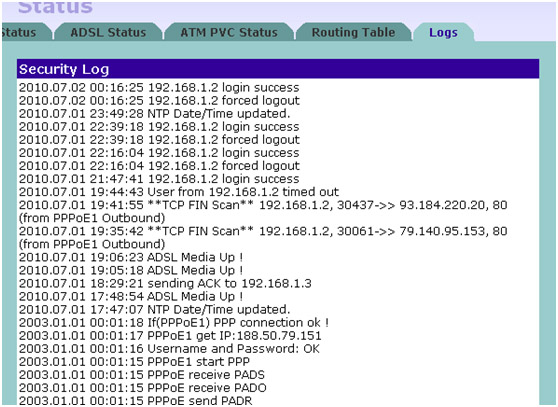Open the ATM PVC Status tab
The image size is (558, 407).
point(229,32)
